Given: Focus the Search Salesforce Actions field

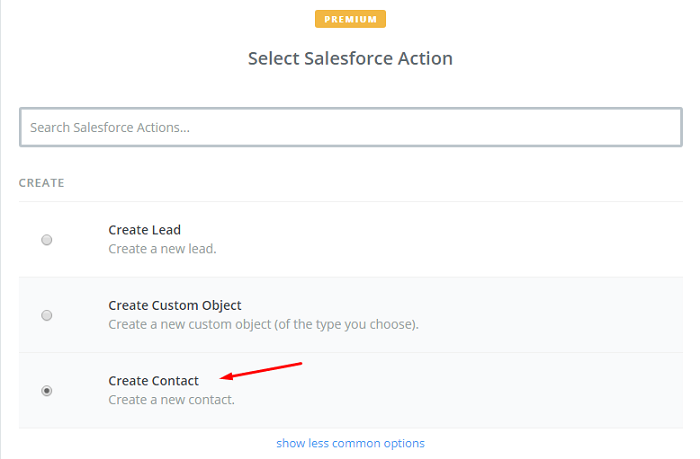Looking at the screenshot, I should coord(350,128).
